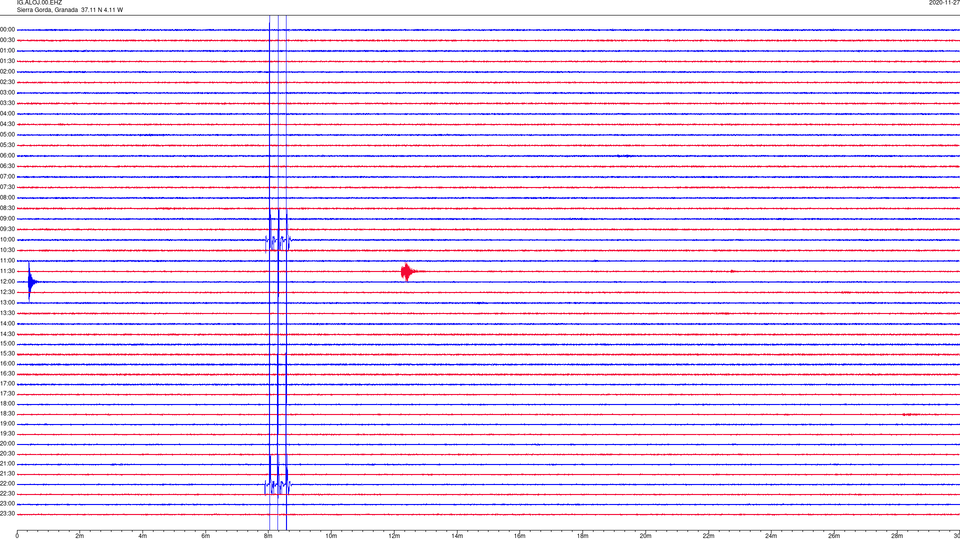Click the 2m tick on the time axis
This screenshot has width=960, height=540.
(80, 536)
